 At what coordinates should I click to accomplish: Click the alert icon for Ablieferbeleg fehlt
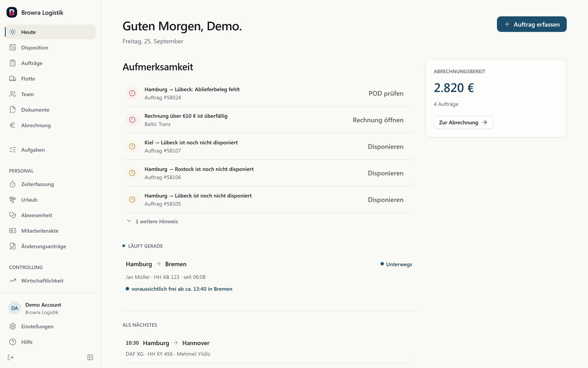(132, 93)
